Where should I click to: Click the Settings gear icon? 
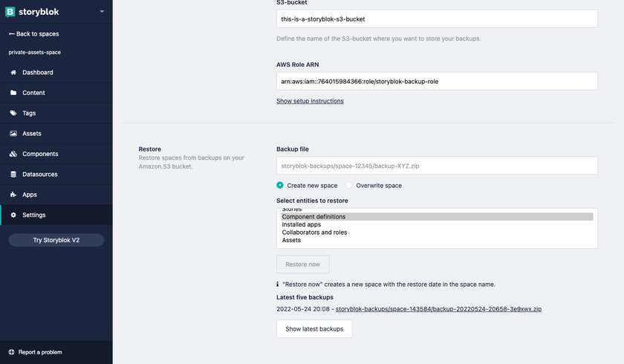[13, 215]
